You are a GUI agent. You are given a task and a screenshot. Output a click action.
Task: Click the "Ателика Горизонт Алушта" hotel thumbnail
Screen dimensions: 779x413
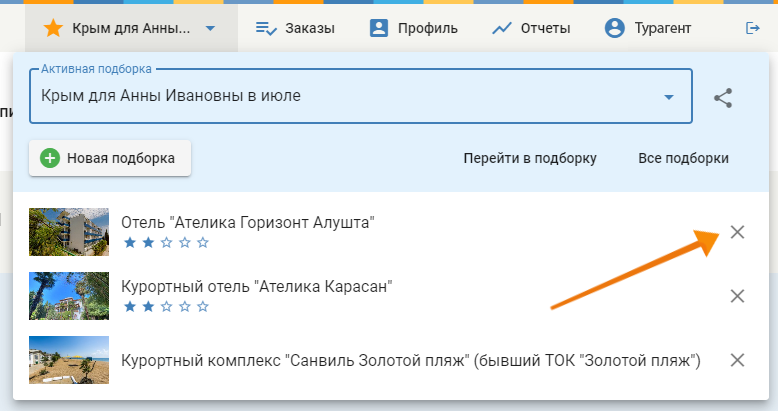point(68,232)
